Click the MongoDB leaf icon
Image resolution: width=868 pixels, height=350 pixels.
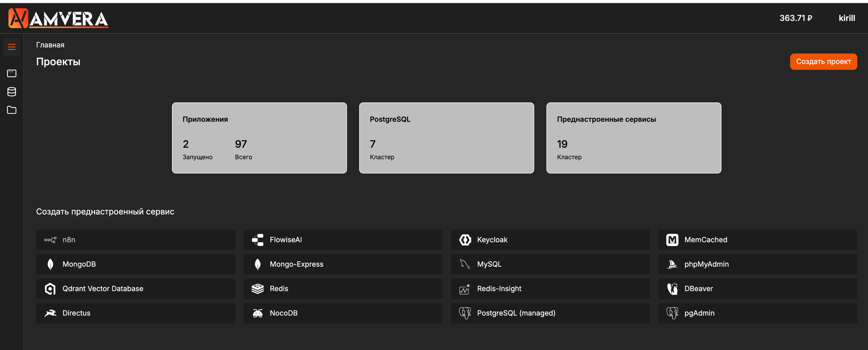[x=50, y=264]
